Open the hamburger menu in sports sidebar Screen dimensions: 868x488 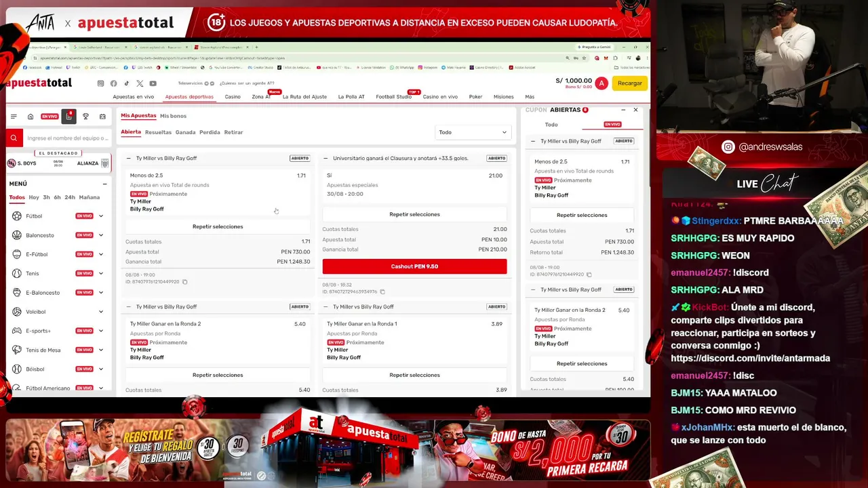pos(14,117)
